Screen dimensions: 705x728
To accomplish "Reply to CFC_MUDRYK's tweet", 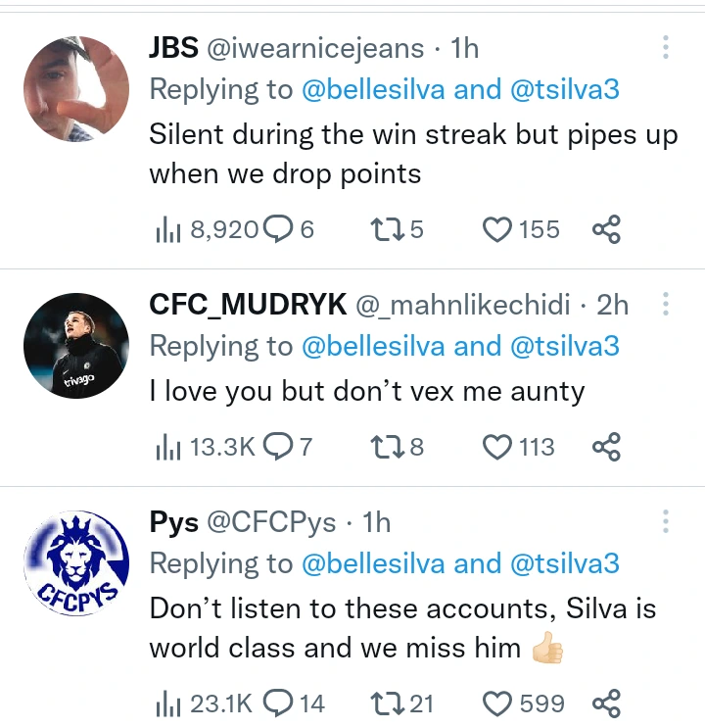I will click(279, 448).
